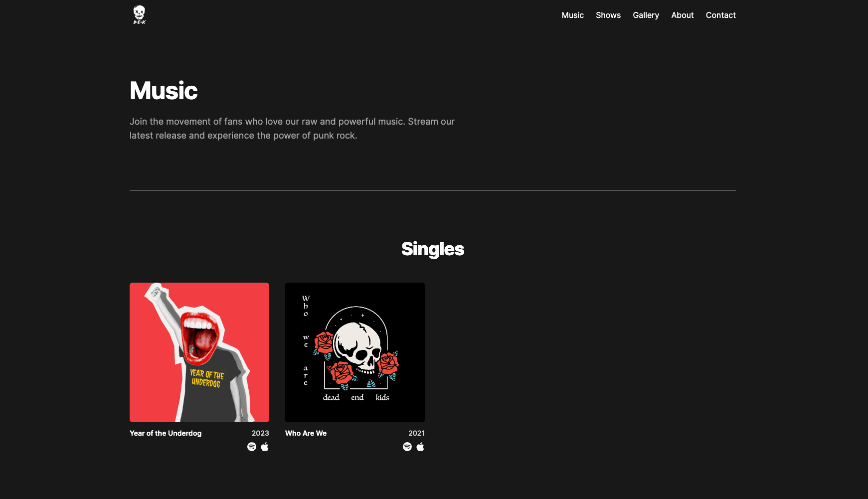Image resolution: width=868 pixels, height=499 pixels.
Task: Click the Who Are We title
Action: pyautogui.click(x=306, y=433)
